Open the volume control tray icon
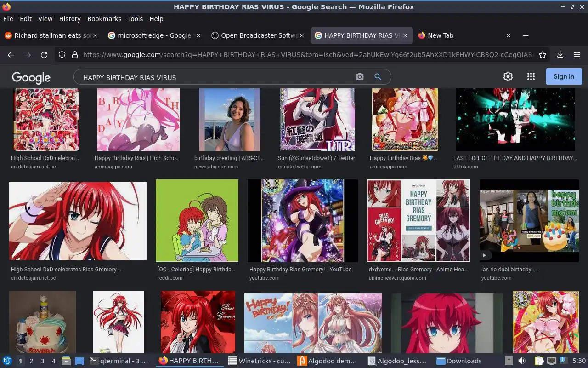 point(522,361)
